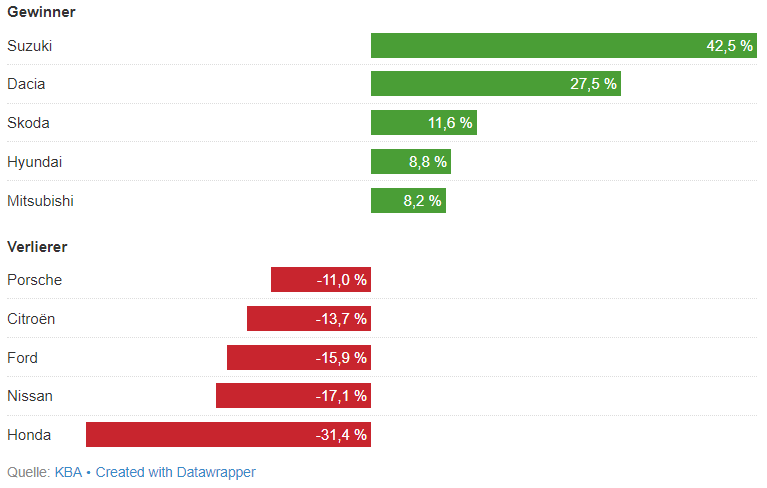Select the Dacia row label
Viewport: 767px width, 488px height.
coord(26,84)
